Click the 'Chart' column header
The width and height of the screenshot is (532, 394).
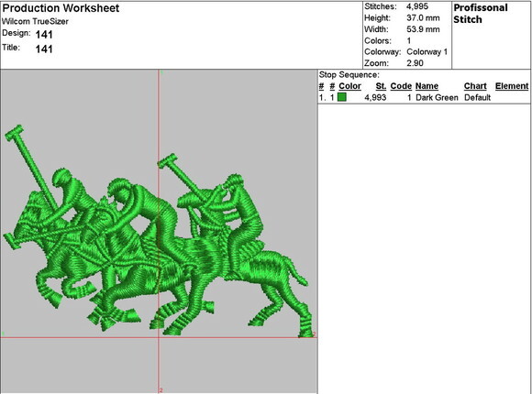475,86
